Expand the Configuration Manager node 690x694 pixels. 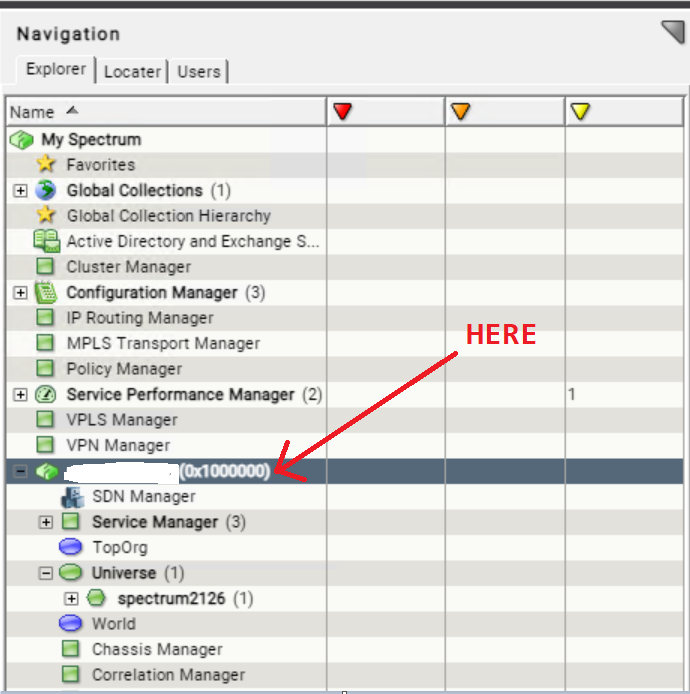[20, 293]
